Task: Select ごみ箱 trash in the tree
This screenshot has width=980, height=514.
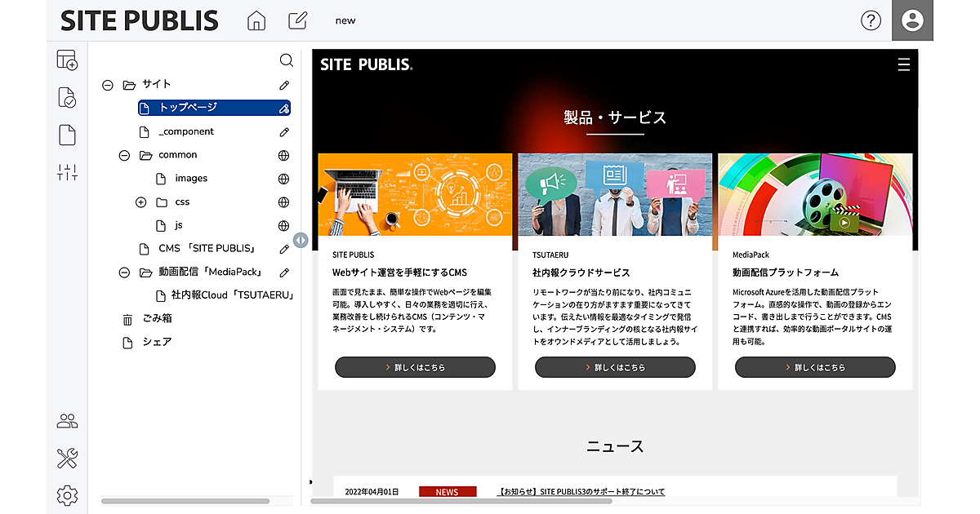Action: coord(157,319)
